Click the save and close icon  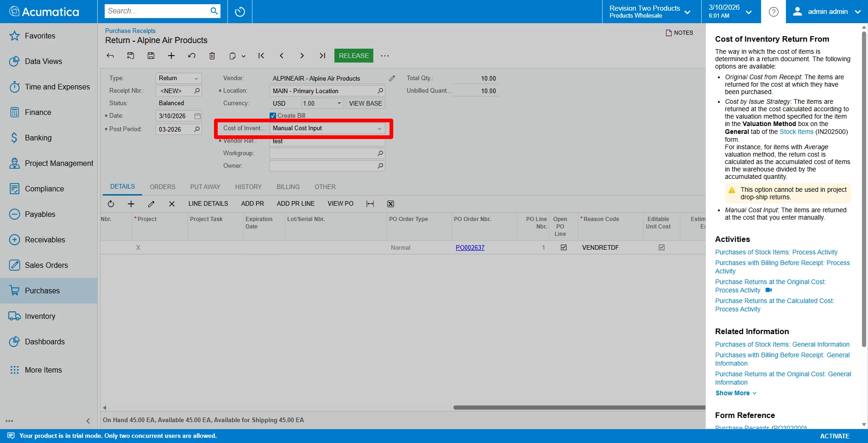point(131,56)
